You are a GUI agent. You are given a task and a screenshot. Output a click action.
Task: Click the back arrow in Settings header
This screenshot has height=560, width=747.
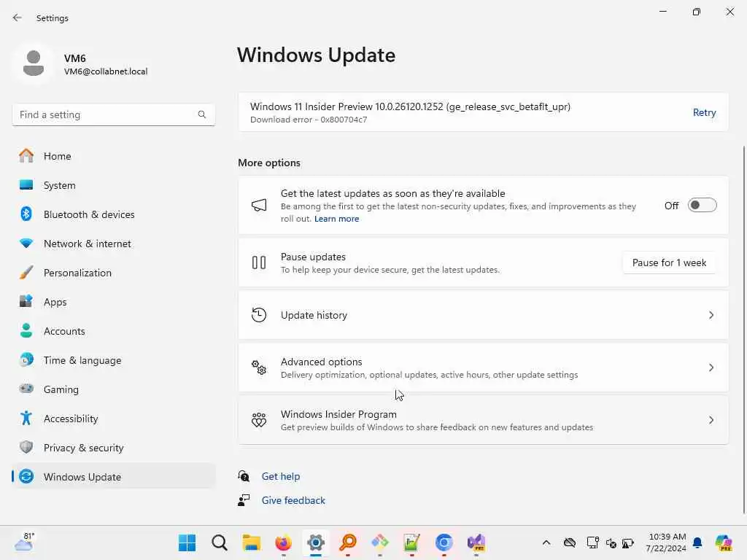(18, 17)
